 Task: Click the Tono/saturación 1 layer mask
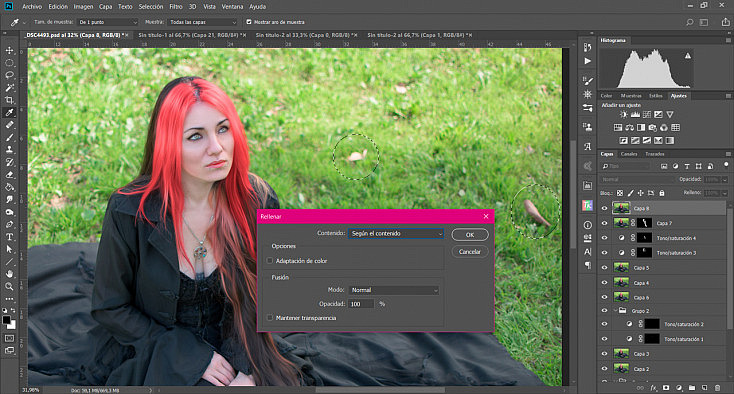pyautogui.click(x=652, y=339)
